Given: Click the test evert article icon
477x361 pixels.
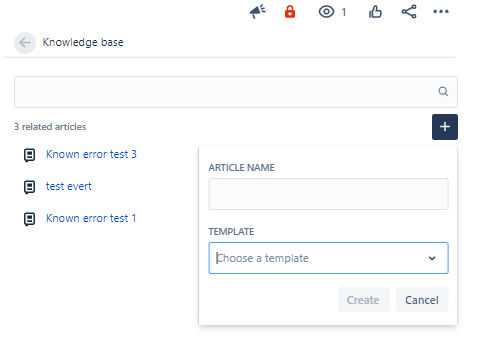Looking at the screenshot, I should point(29,187).
